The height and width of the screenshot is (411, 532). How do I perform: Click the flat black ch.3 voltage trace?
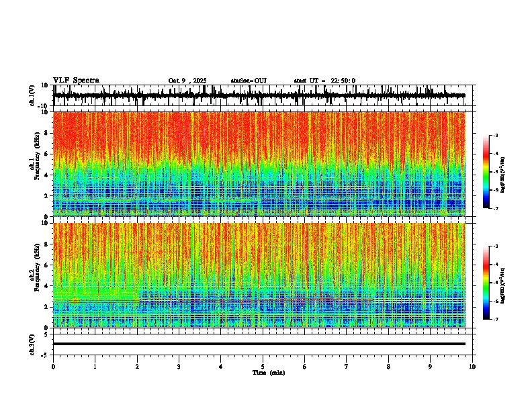[x=259, y=344]
